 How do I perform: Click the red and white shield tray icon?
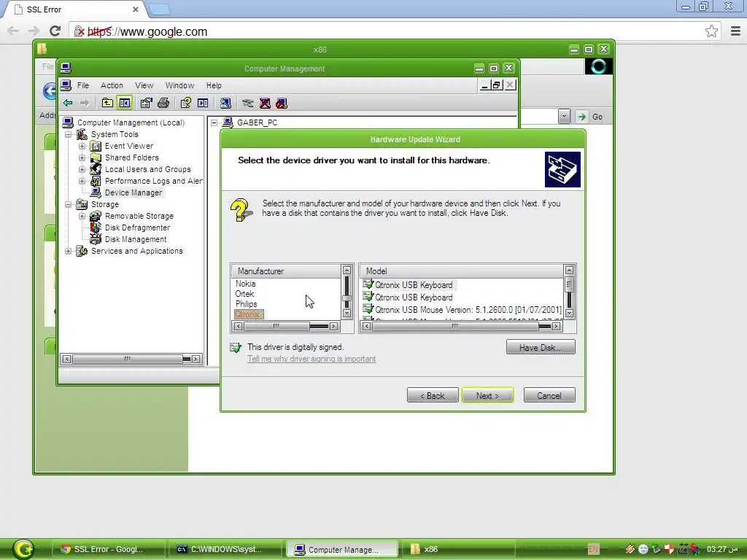[670, 549]
